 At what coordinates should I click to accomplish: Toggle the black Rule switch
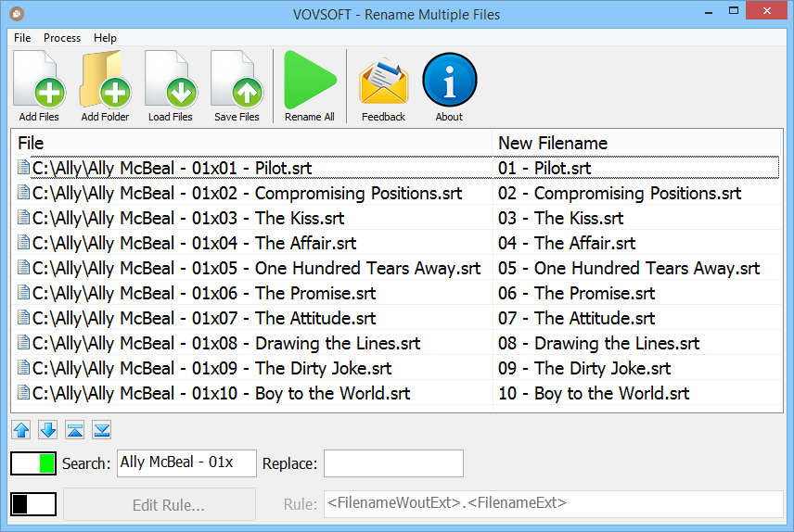tap(33, 504)
